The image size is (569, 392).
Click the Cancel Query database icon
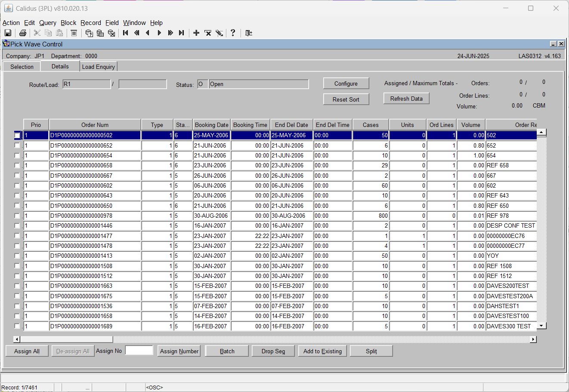pos(111,33)
